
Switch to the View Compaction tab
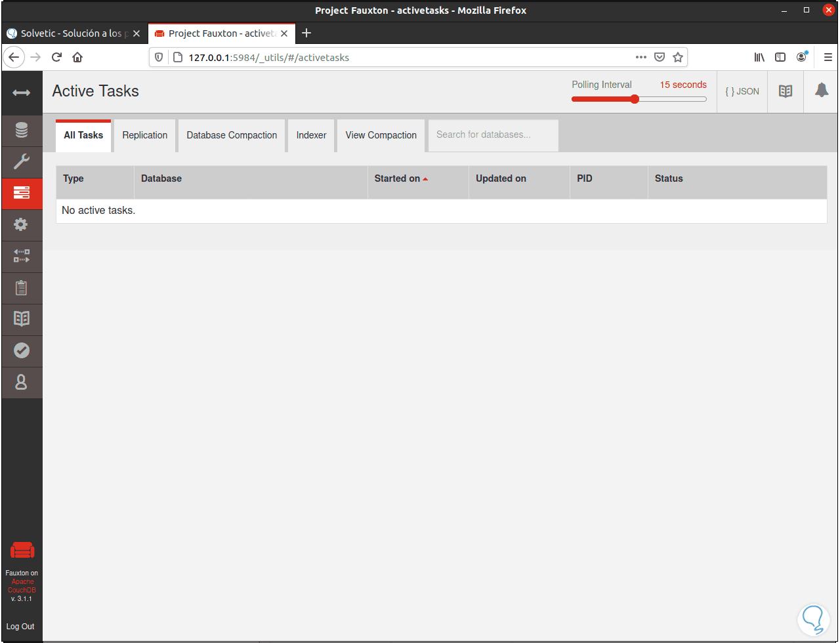(x=381, y=135)
